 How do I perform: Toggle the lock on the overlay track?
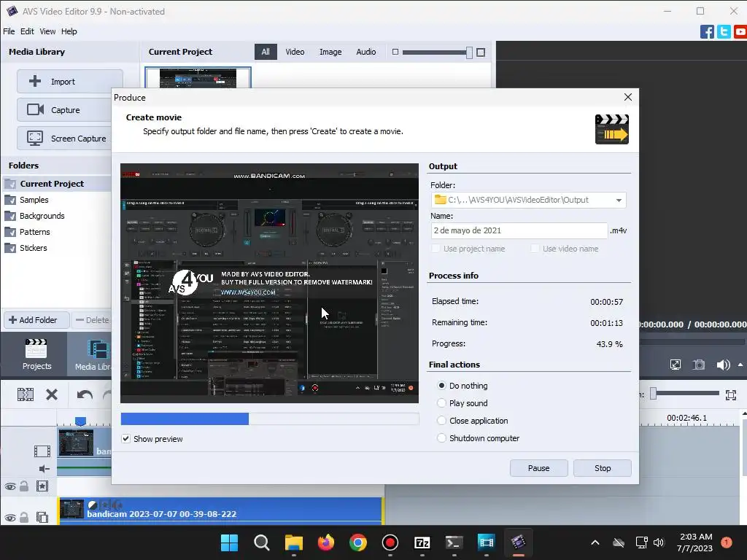pyautogui.click(x=24, y=517)
